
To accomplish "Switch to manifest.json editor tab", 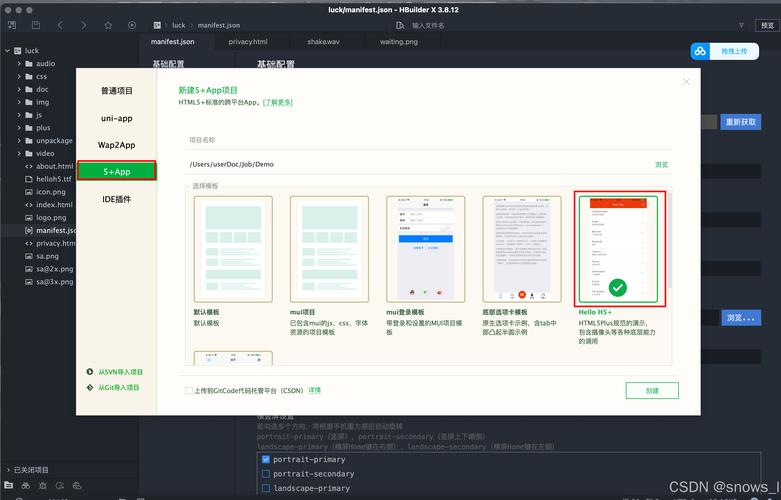I will pyautogui.click(x=173, y=42).
